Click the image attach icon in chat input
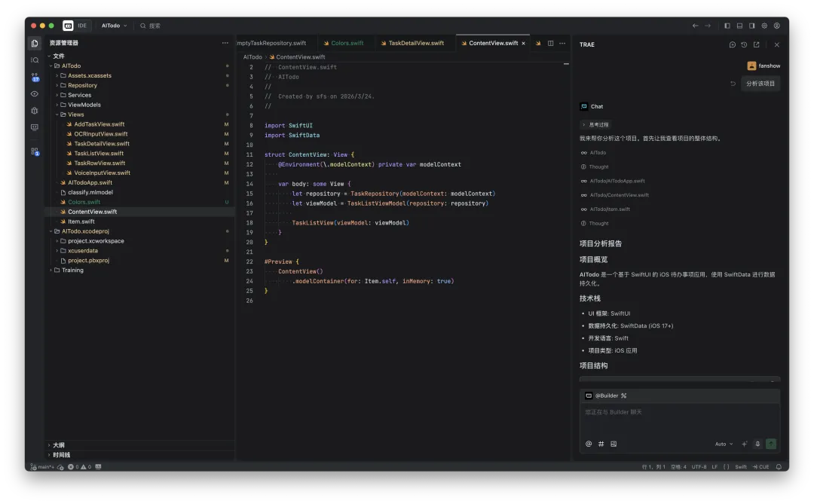The image size is (814, 504). pyautogui.click(x=614, y=444)
